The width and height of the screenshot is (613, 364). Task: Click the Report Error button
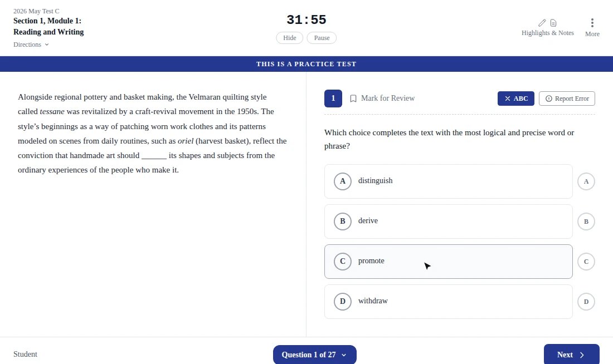(x=567, y=99)
